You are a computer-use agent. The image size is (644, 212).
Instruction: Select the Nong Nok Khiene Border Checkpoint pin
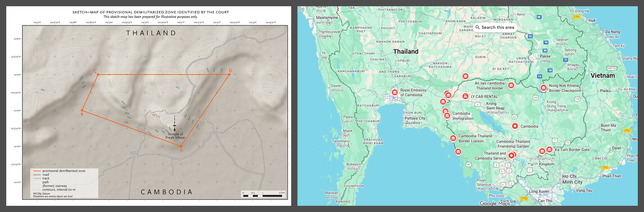coord(543,88)
